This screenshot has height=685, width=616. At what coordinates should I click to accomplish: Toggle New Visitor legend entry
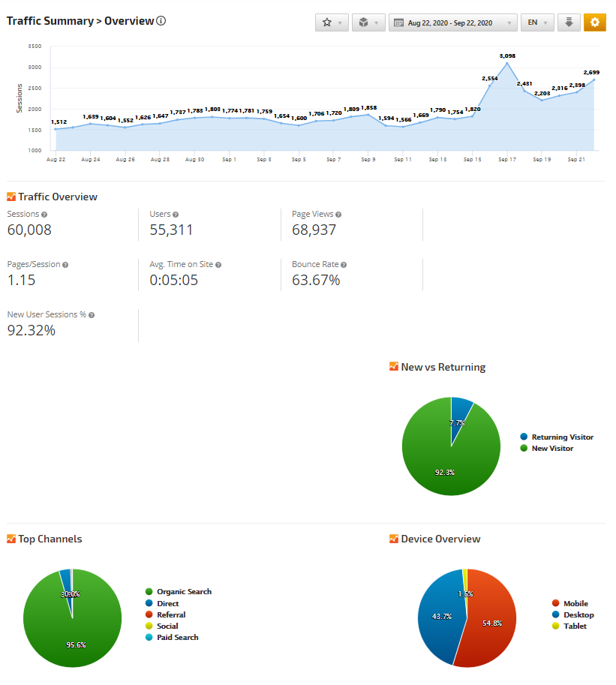pyautogui.click(x=546, y=448)
